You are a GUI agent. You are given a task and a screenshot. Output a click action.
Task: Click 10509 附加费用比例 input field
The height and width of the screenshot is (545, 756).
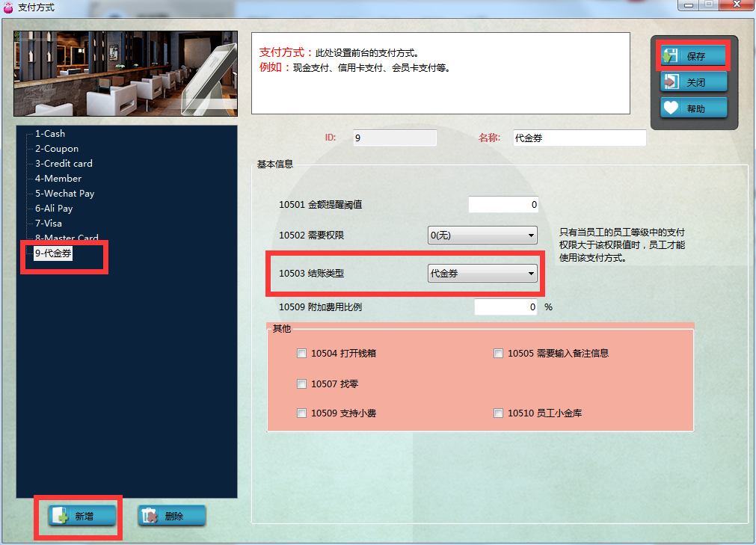click(506, 307)
